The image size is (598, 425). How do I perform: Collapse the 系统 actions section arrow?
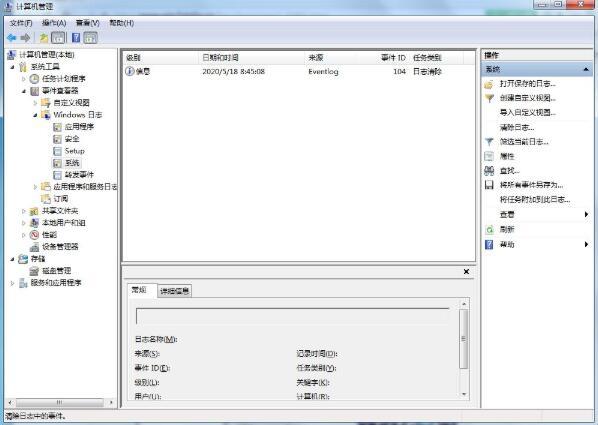[586, 69]
